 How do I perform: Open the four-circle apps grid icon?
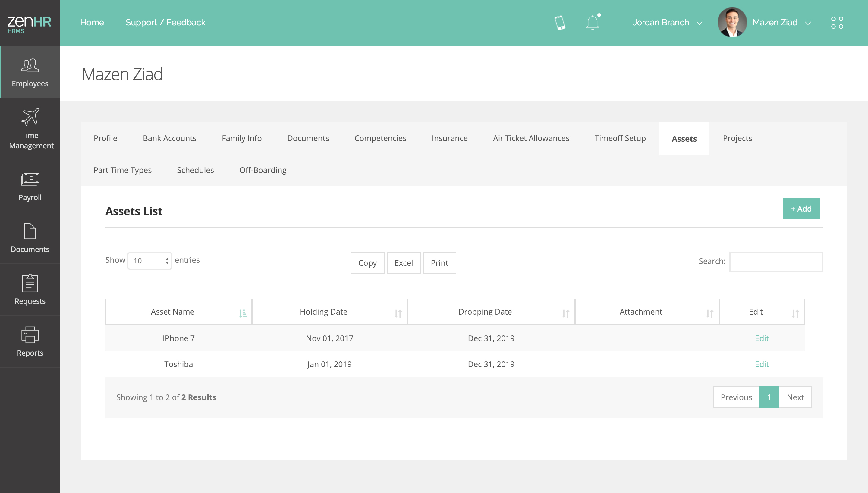[x=837, y=23]
